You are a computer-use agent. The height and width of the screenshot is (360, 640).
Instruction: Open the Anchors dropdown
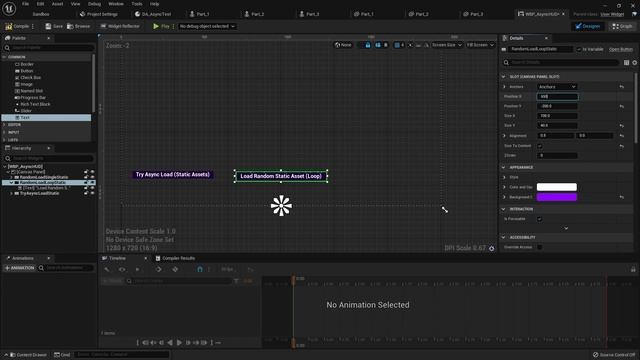pyautogui.click(x=557, y=87)
